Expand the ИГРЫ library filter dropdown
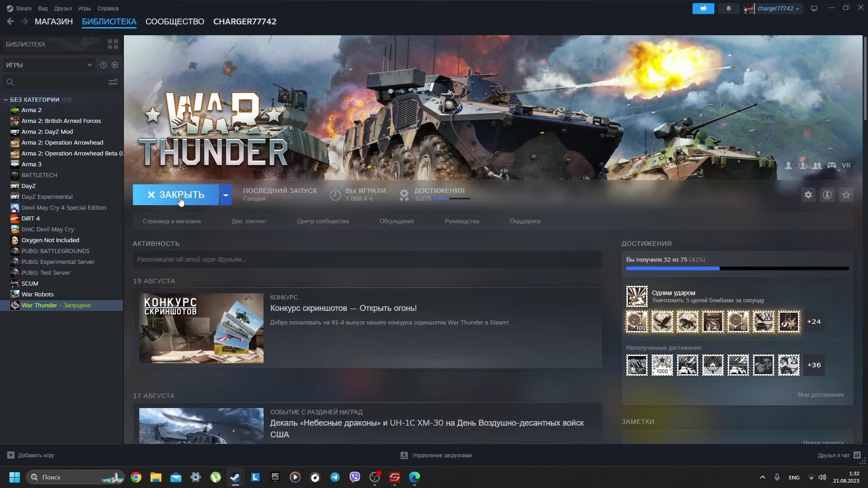This screenshot has width=868, height=488. click(x=49, y=65)
